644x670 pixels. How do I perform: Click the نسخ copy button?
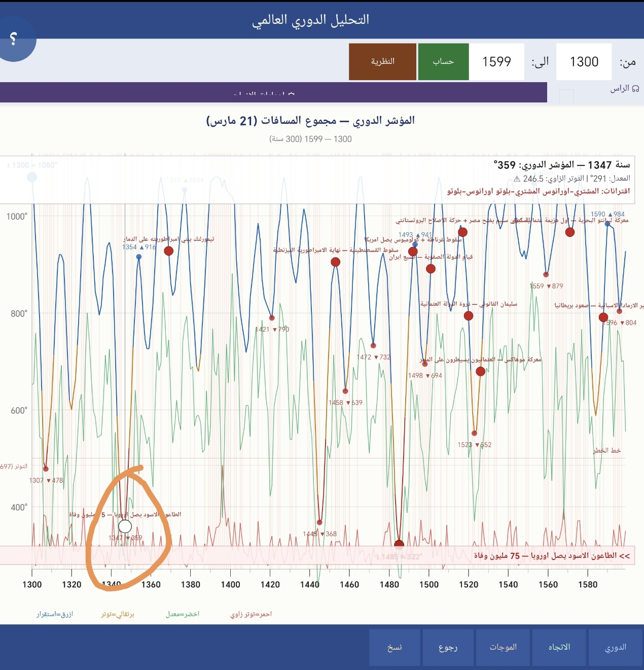[395, 647]
